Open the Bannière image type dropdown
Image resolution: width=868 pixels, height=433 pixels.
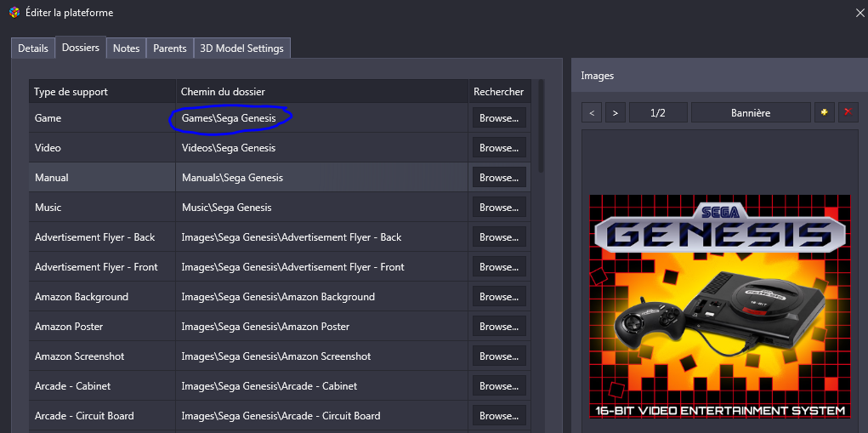(750, 112)
